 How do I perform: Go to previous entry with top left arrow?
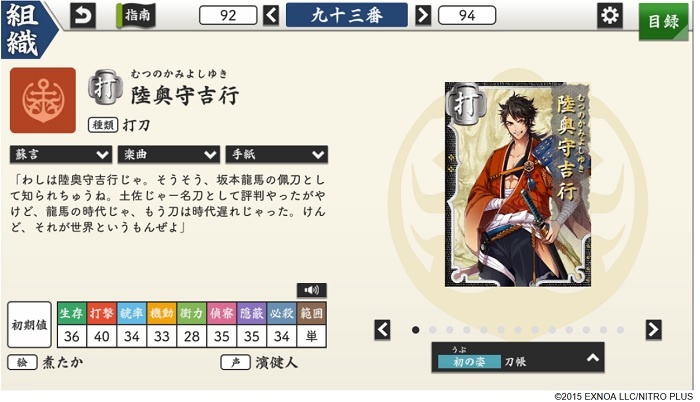(x=271, y=15)
